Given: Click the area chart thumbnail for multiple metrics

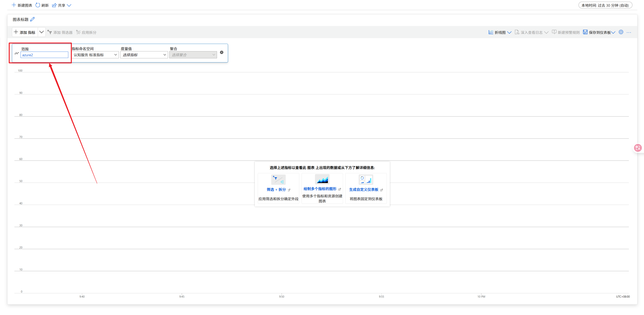Looking at the screenshot, I should 322,179.
